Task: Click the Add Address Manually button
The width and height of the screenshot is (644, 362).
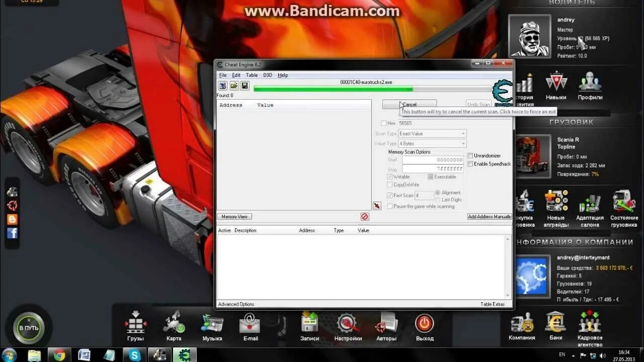Action: pos(490,217)
